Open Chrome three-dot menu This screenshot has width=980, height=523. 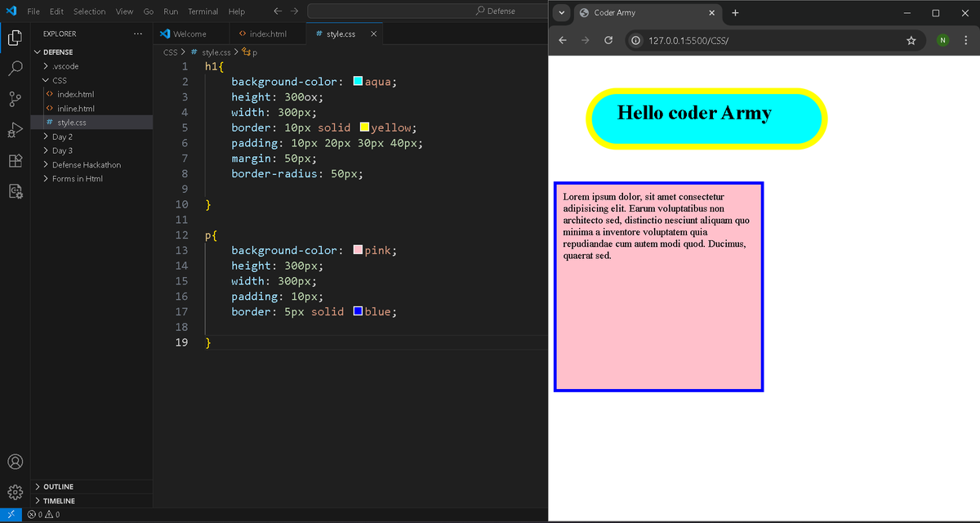click(x=966, y=40)
